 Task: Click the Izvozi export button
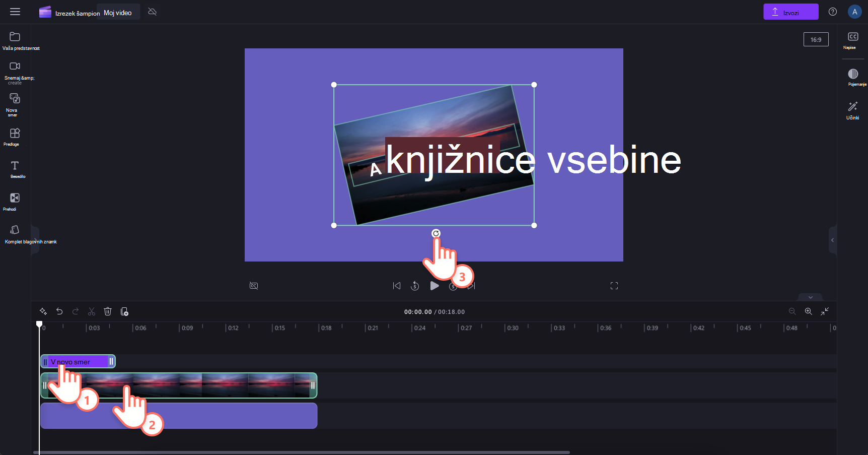pos(791,12)
